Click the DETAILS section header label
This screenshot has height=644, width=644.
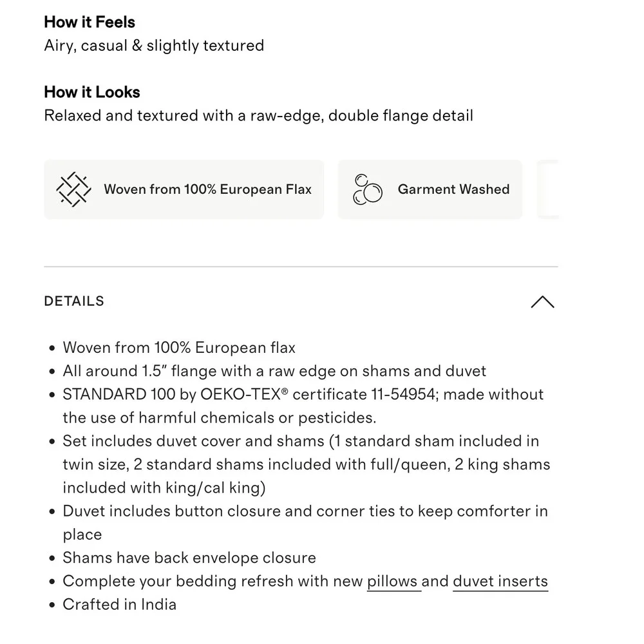pos(74,301)
